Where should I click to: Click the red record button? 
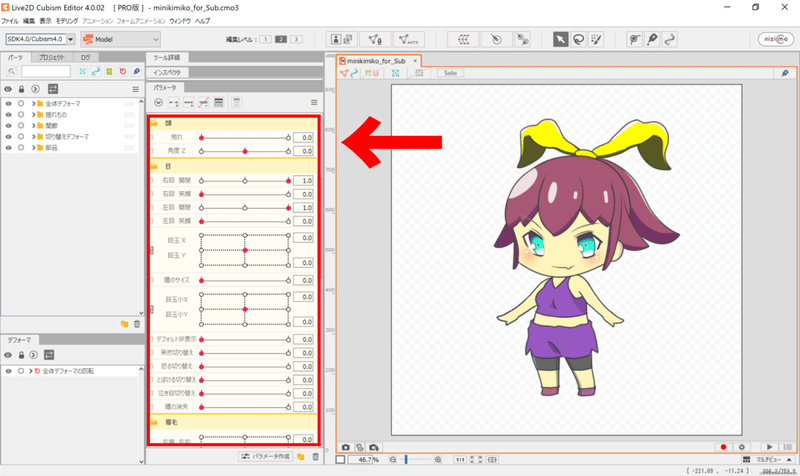[x=723, y=447]
